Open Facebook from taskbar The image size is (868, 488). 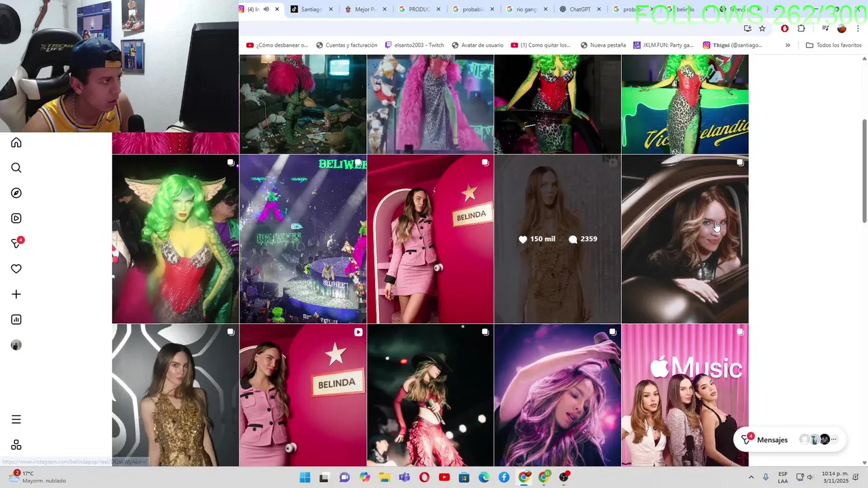tap(504, 477)
